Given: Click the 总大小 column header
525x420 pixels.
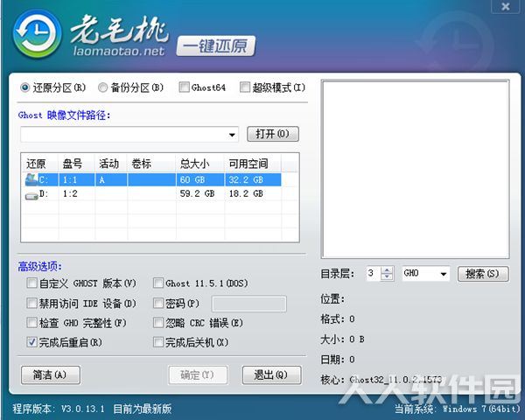Looking at the screenshot, I should (199, 164).
